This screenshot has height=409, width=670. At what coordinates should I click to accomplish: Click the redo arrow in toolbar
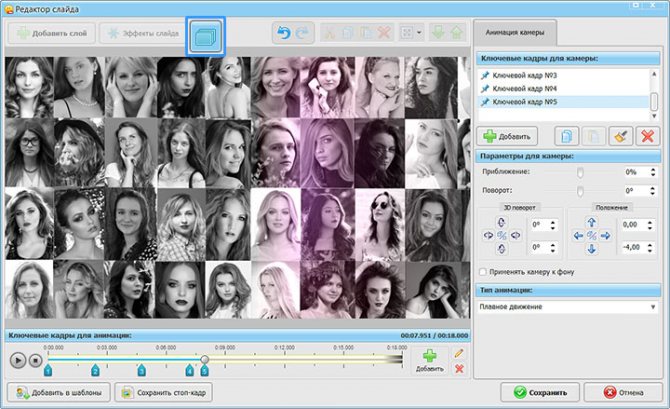point(302,34)
